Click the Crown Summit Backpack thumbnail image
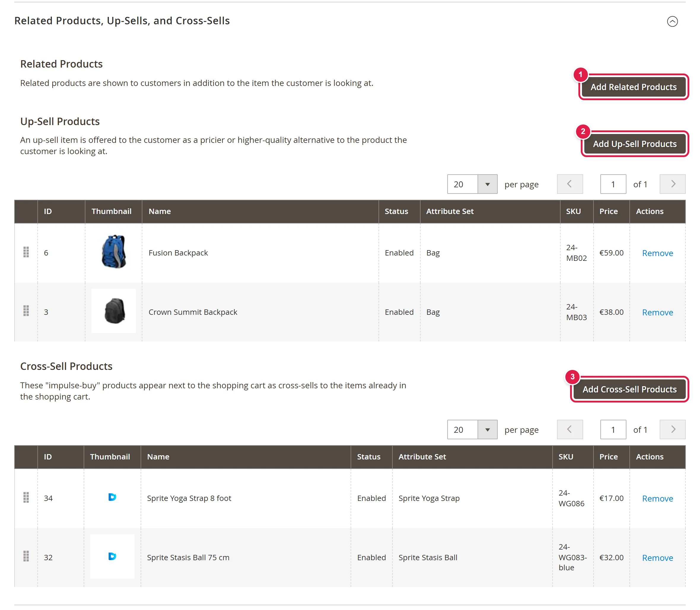 (x=113, y=311)
